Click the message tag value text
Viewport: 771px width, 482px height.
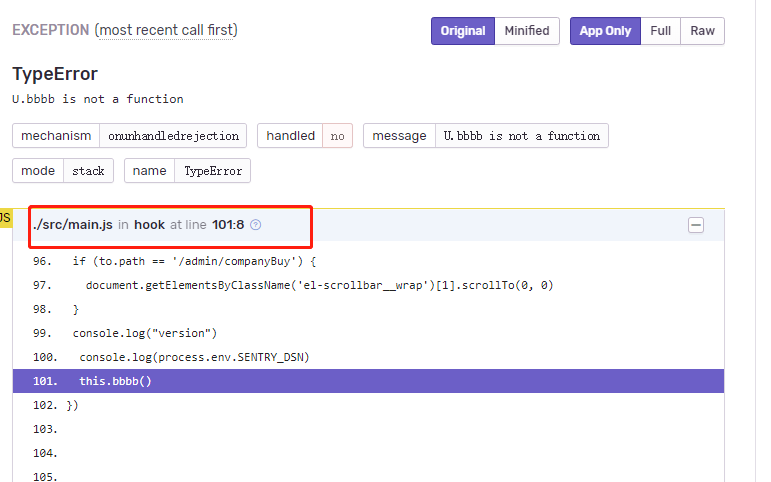(522, 136)
